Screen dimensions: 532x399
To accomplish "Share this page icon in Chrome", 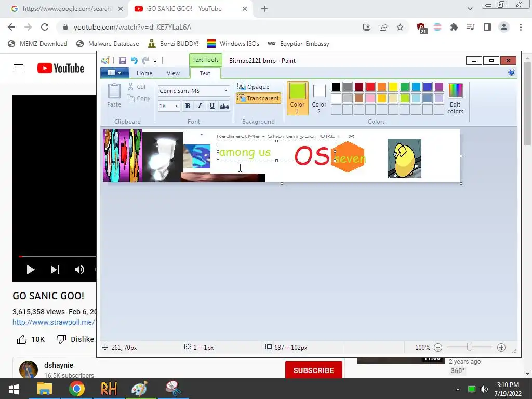I will (383, 27).
